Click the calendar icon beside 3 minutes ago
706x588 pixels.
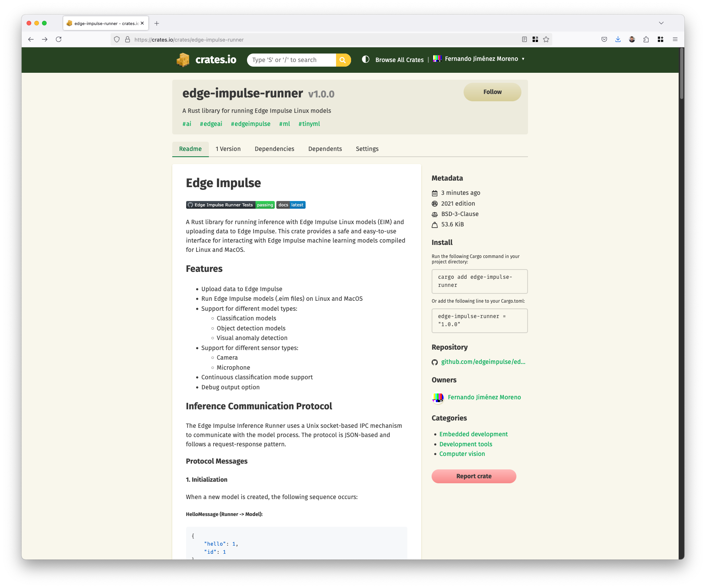tap(435, 193)
